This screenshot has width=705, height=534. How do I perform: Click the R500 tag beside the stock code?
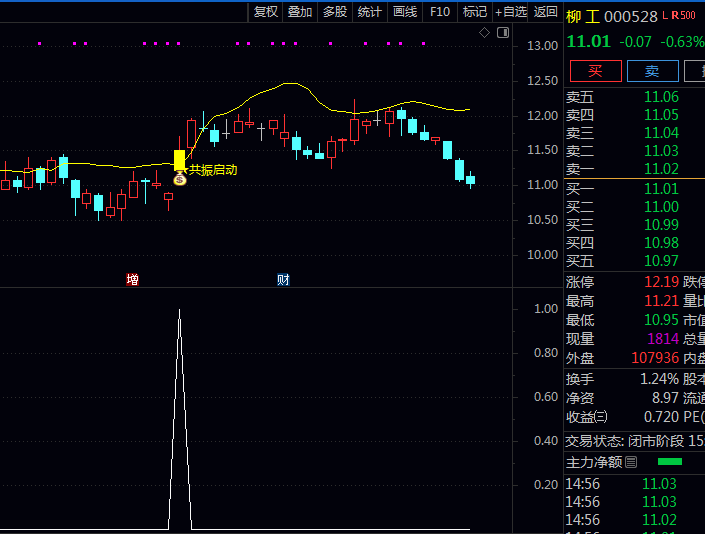[x=683, y=16]
